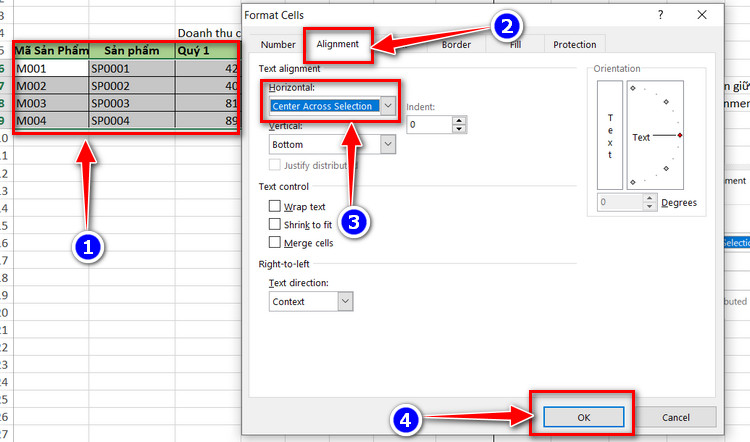Confirm with the OK button
This screenshot has height=442, width=750.
[x=584, y=417]
